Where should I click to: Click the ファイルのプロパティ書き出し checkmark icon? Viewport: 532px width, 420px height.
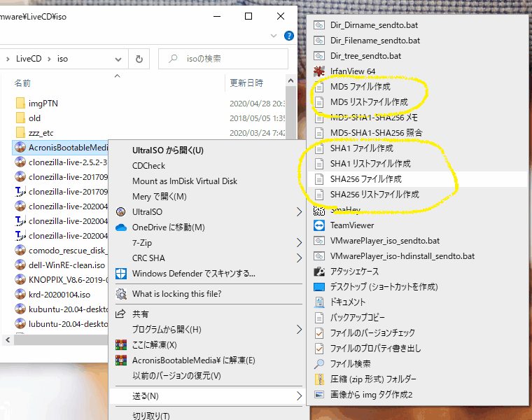pos(319,349)
